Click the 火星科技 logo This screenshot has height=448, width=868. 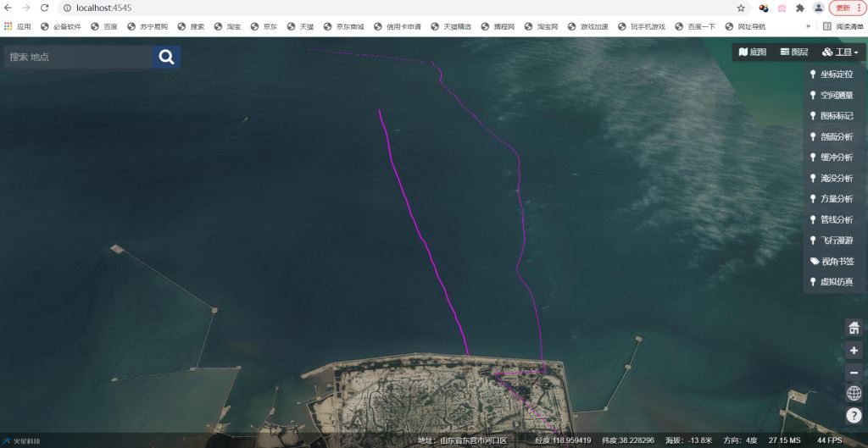point(23,441)
